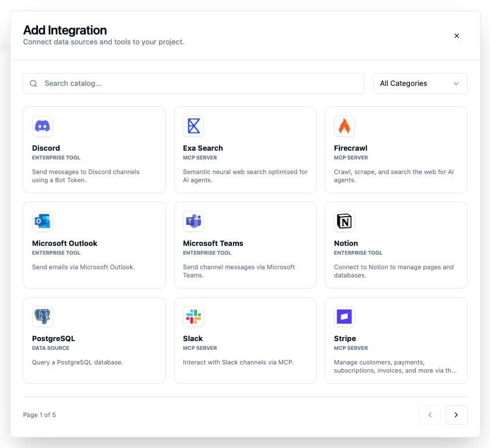Click the Discord app icon
The height and width of the screenshot is (448, 490).
point(42,126)
